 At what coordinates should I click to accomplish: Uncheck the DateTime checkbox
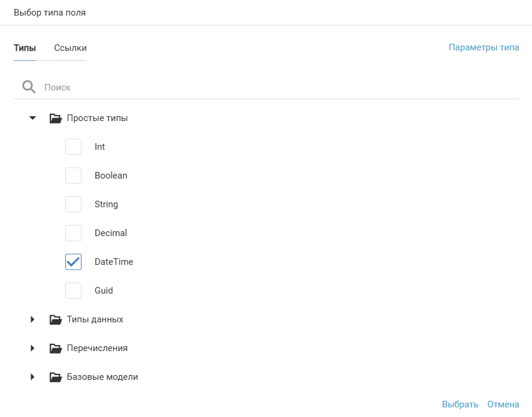73,262
